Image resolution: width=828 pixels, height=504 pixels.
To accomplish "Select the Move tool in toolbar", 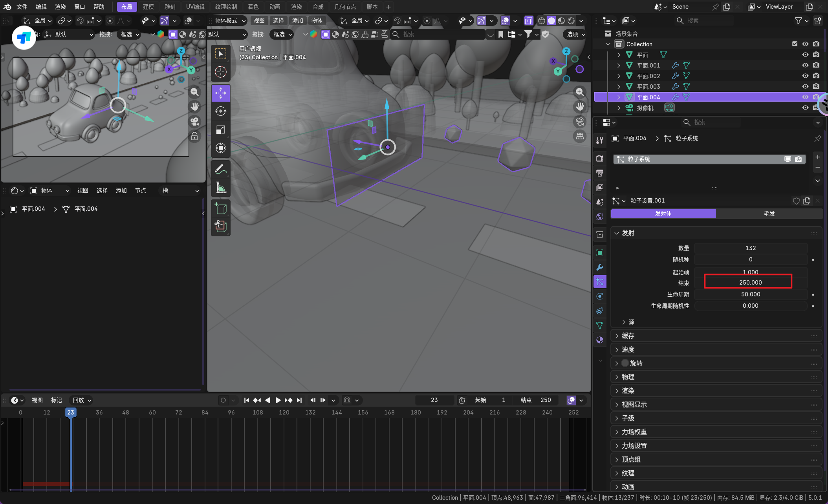I will pyautogui.click(x=220, y=93).
